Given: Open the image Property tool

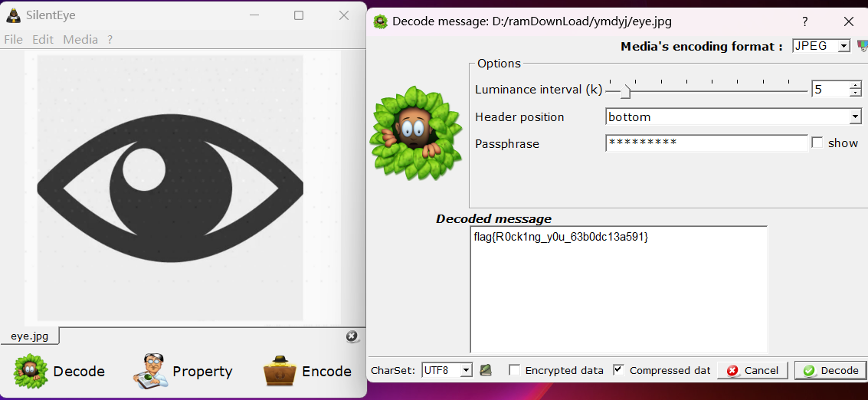Looking at the screenshot, I should (150, 371).
